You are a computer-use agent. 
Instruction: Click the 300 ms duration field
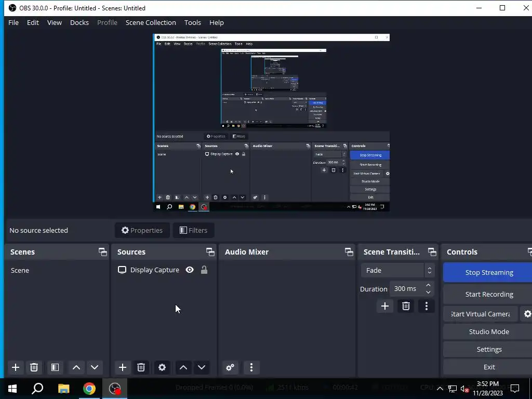[406, 289]
